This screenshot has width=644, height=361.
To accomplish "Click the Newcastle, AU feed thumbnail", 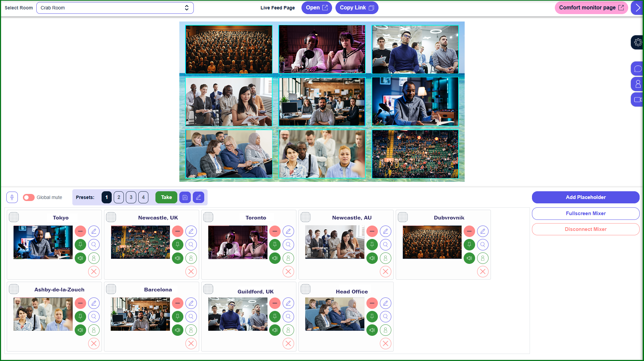I will tap(334, 242).
